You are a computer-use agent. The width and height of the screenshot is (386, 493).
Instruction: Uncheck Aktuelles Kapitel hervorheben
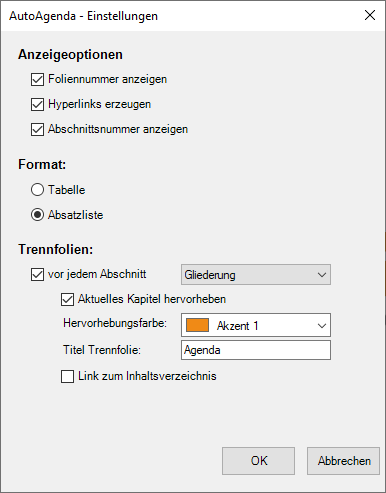67,299
